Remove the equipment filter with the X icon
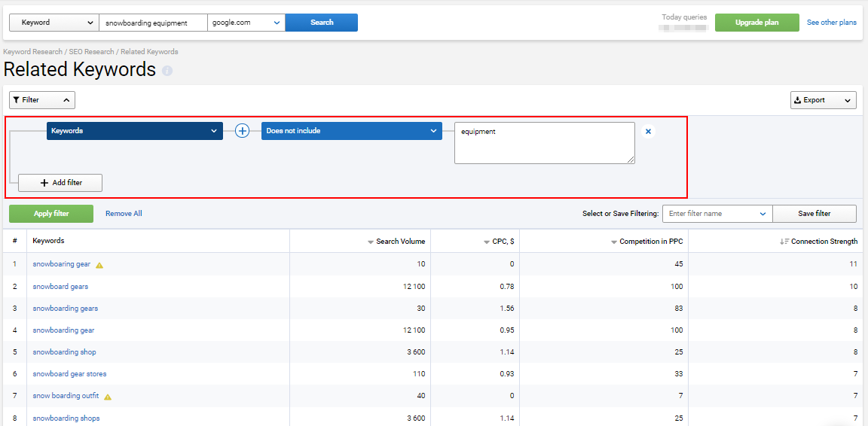The image size is (868, 426). coord(648,132)
